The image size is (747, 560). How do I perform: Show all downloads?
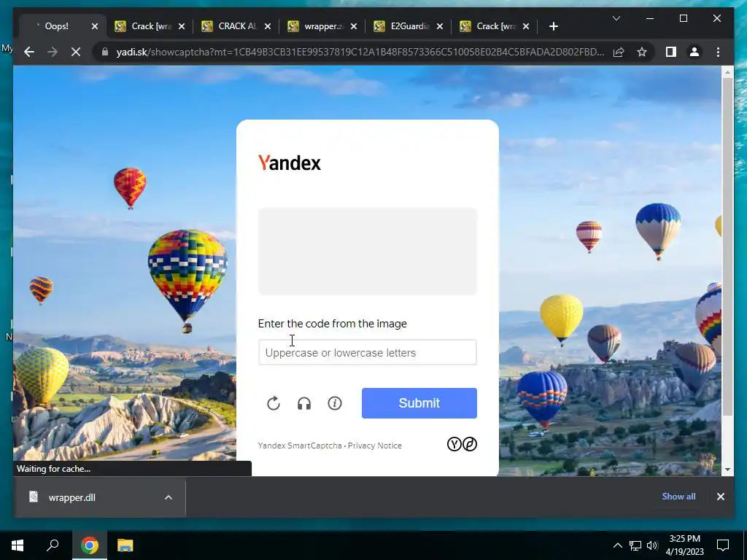[x=678, y=496]
